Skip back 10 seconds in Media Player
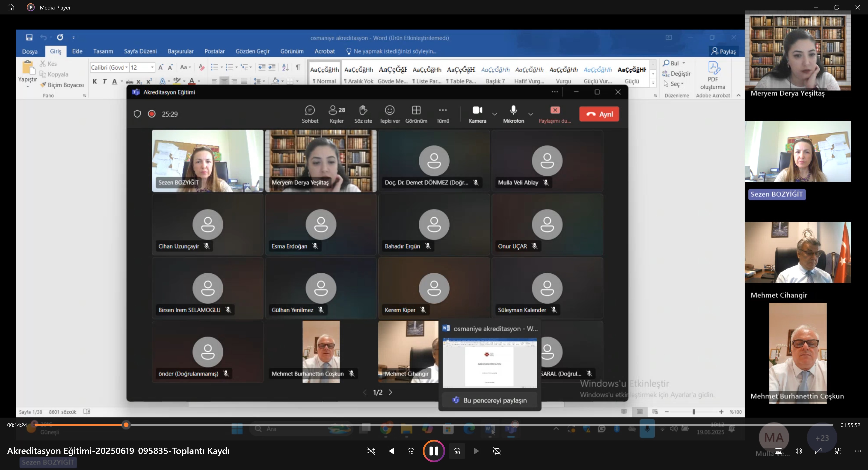 point(411,451)
